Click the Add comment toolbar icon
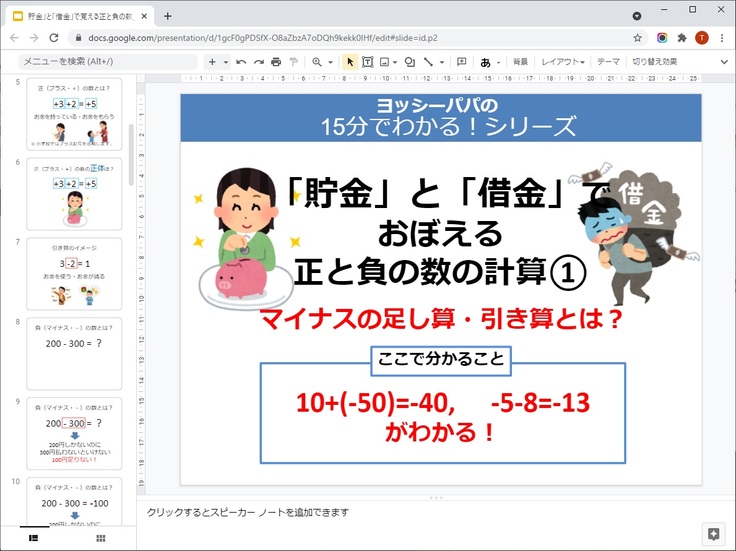This screenshot has width=736, height=551. [461, 62]
